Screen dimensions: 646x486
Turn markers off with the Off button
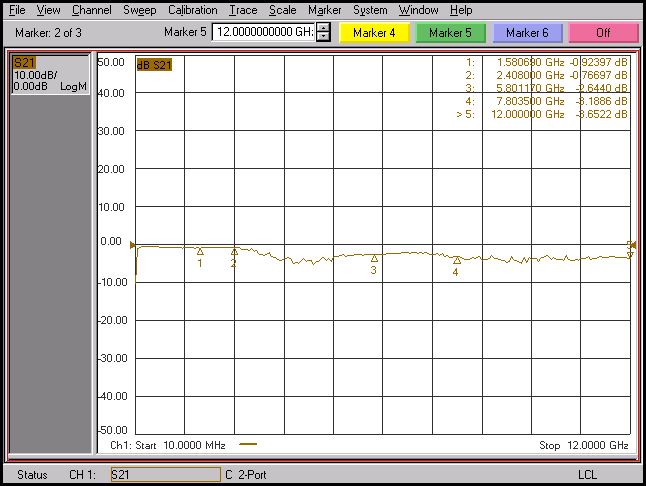[x=603, y=33]
